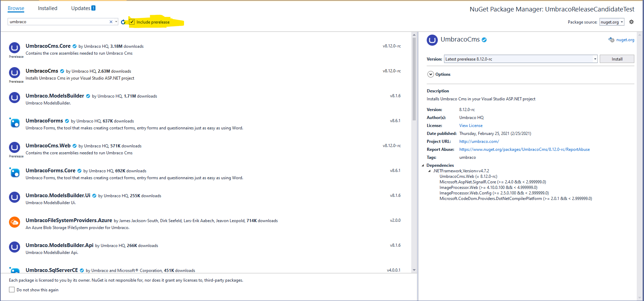Check Do not show this again
Image resolution: width=644 pixels, height=301 pixels.
12,290
